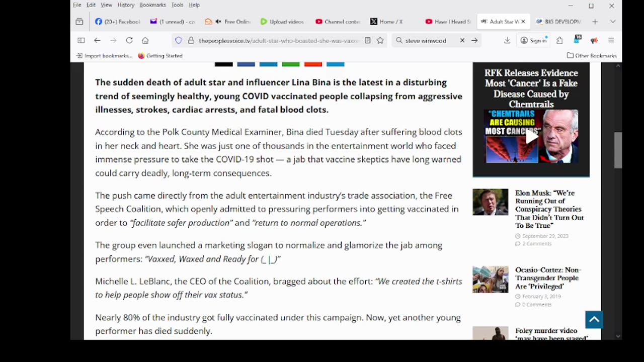This screenshot has width=644, height=362.
Task: Reload the current page
Action: click(x=129, y=40)
